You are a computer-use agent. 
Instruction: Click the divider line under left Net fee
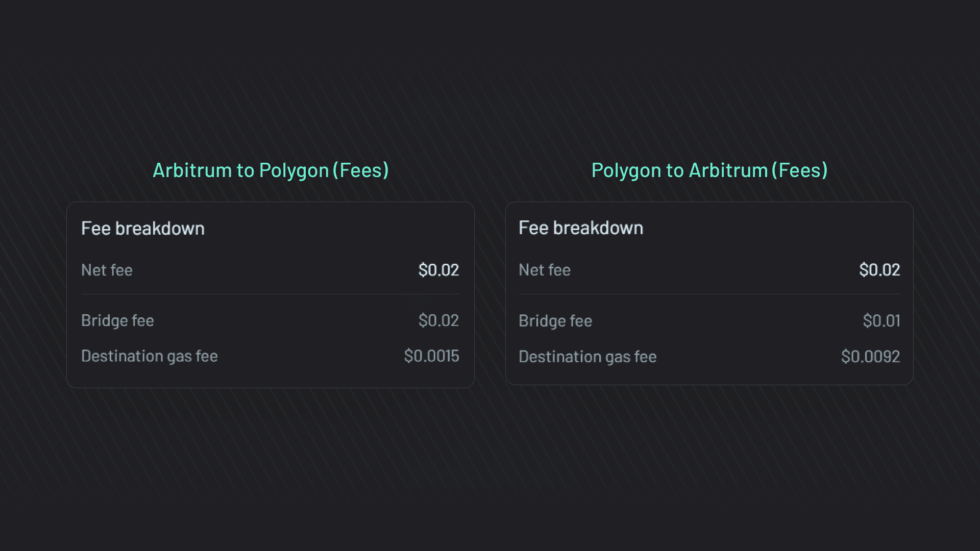click(270, 294)
